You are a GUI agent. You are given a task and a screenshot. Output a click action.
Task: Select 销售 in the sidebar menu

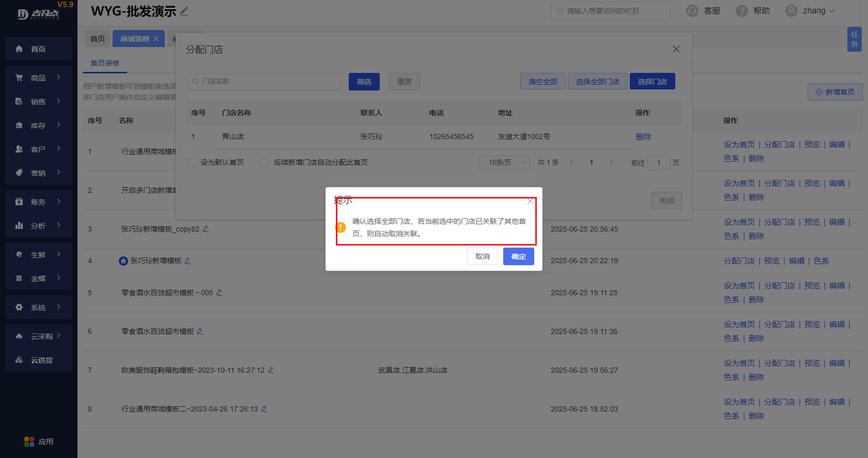pyautogui.click(x=38, y=102)
